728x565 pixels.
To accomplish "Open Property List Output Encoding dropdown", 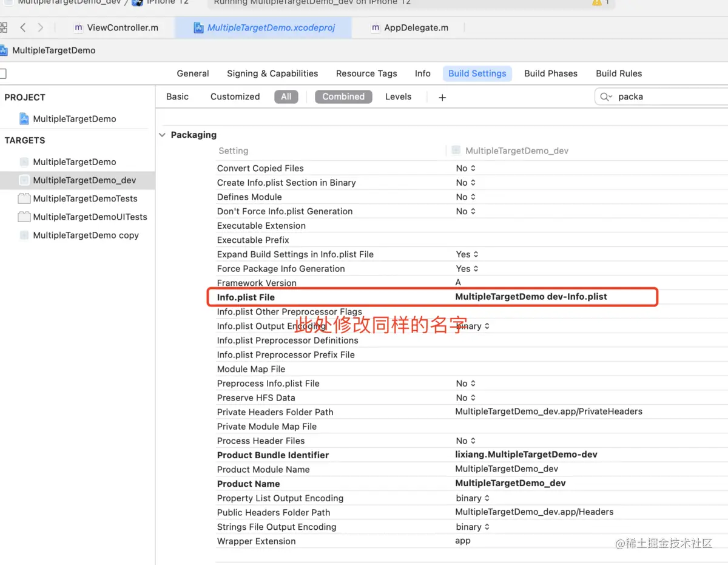I will tap(473, 498).
